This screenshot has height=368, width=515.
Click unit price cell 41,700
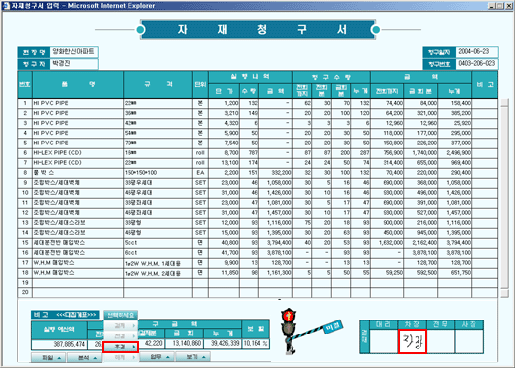(224, 253)
